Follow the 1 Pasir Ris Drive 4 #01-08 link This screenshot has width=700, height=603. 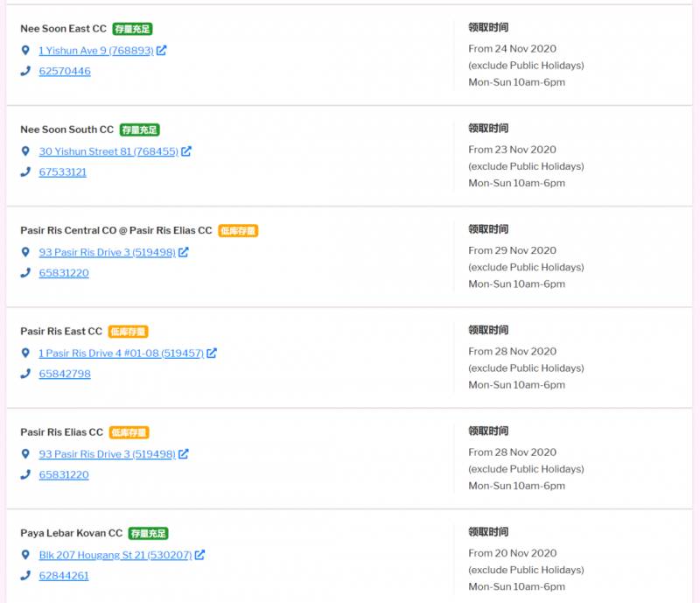[121, 354]
